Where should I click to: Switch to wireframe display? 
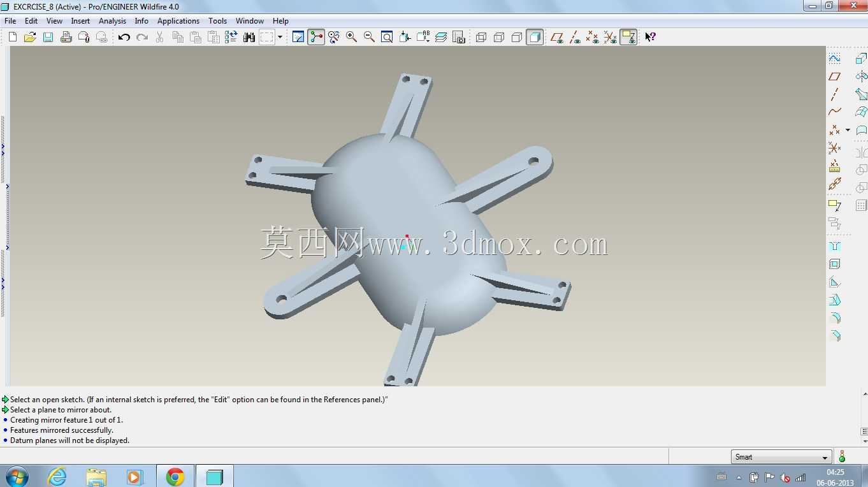[481, 37]
